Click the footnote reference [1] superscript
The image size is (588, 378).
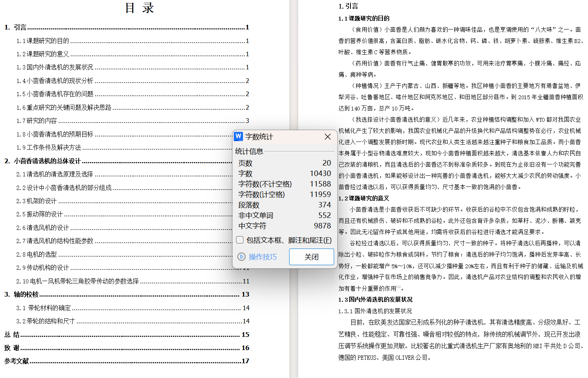[x=398, y=287]
